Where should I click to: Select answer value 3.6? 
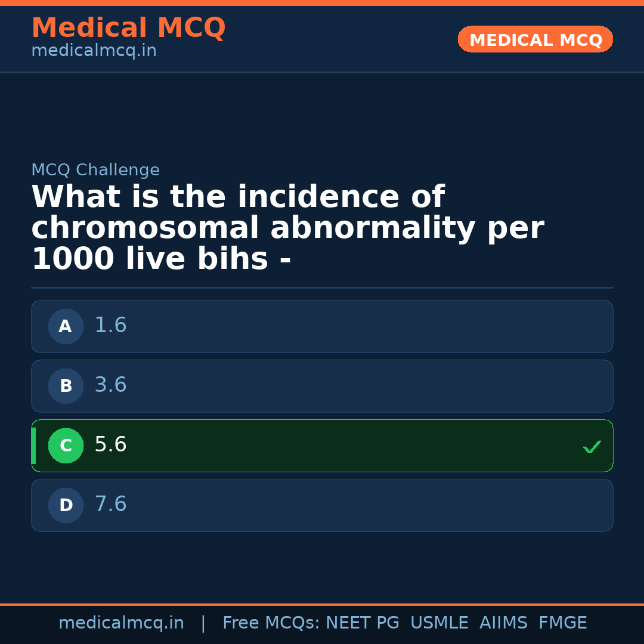111,385
